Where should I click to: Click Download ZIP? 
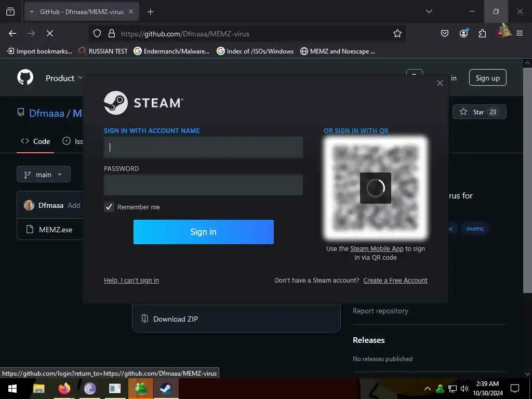[x=176, y=319]
